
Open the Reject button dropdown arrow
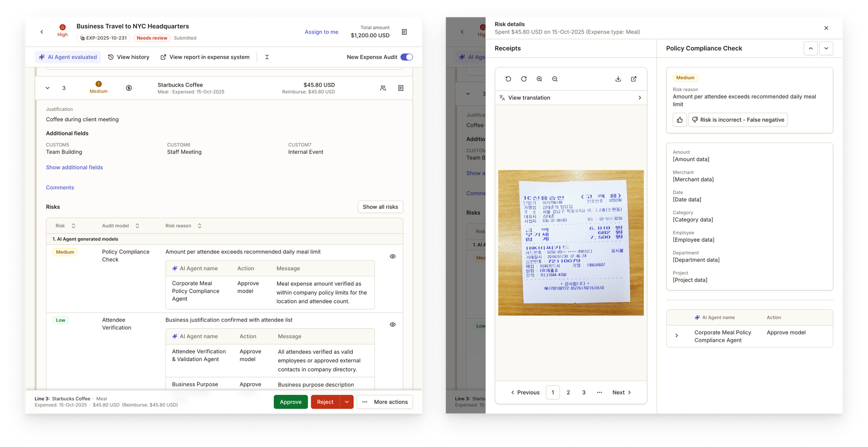347,402
